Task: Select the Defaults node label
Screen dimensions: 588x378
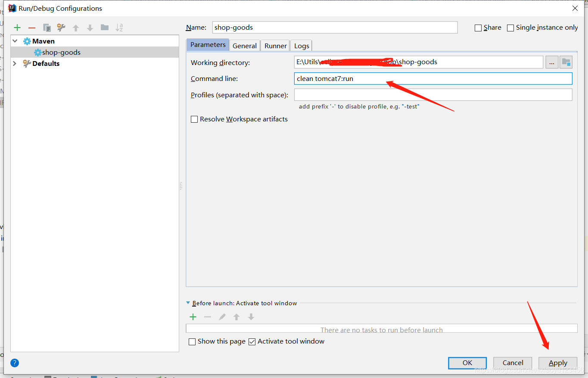Action: click(x=46, y=64)
